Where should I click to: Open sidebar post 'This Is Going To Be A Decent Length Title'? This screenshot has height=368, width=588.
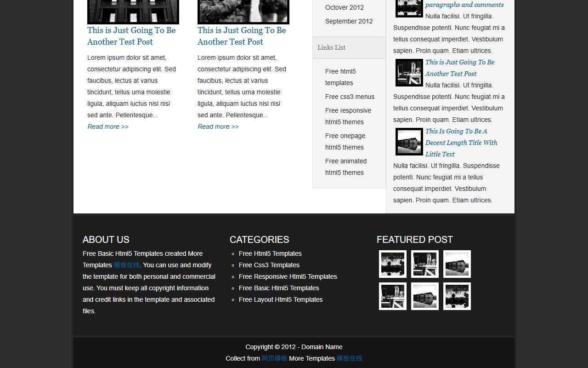[461, 143]
